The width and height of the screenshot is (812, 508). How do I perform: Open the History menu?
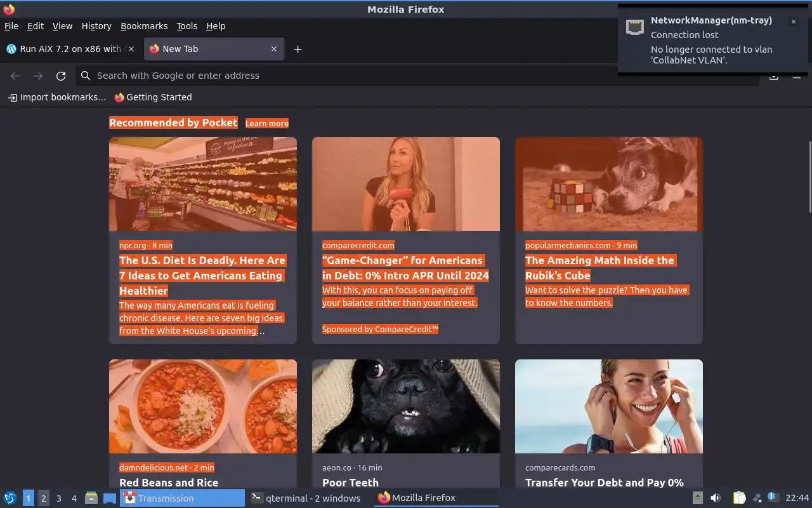pyautogui.click(x=96, y=26)
